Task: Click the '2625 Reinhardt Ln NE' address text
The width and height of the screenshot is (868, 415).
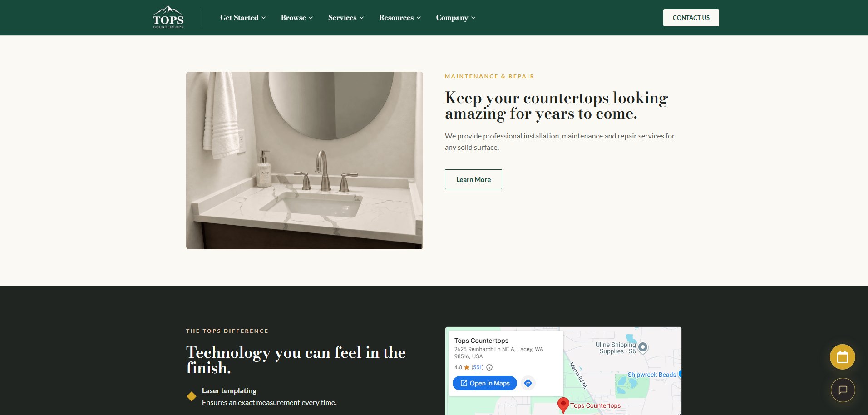Action: 499,352
